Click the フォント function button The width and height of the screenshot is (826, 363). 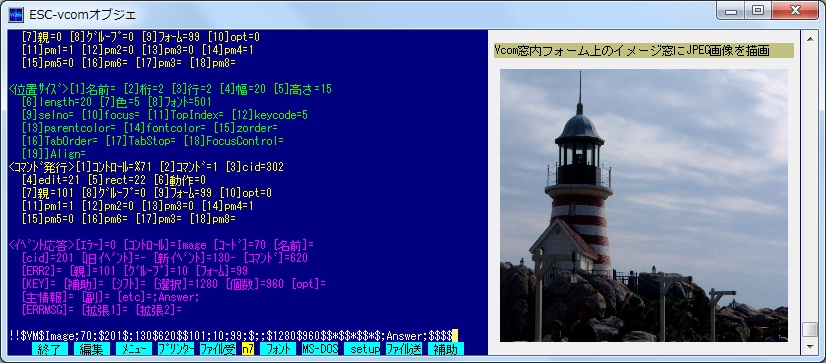[278, 349]
